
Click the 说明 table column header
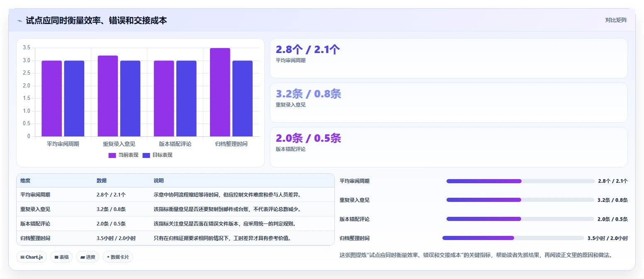coord(159,181)
